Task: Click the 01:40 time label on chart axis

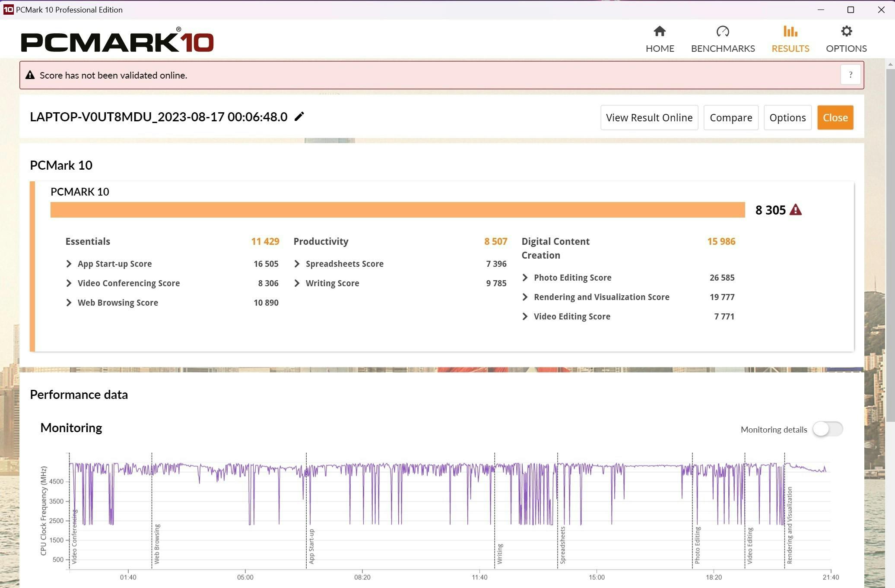Action: (128, 577)
